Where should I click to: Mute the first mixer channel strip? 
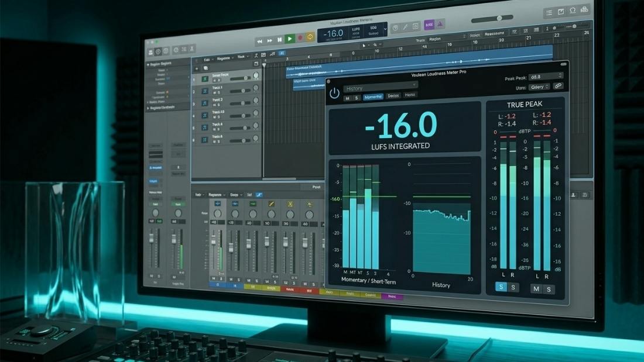[x=213, y=278]
